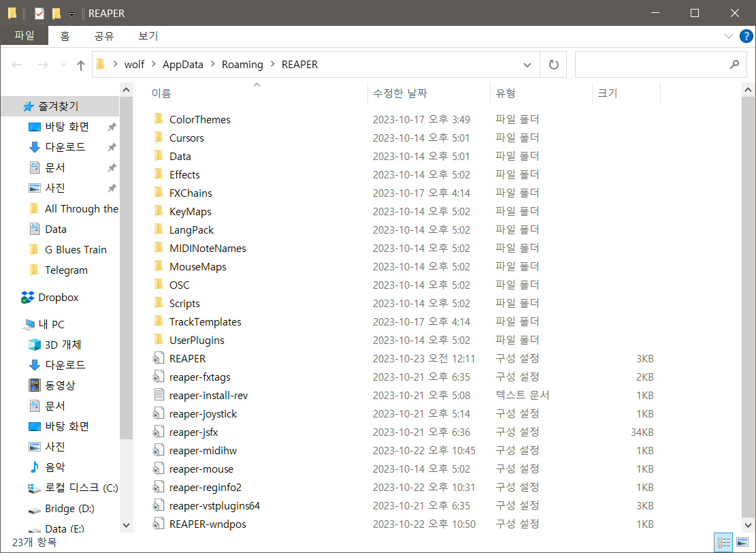756x553 pixels.
Task: Click the REAPER config file icon
Action: [x=159, y=358]
